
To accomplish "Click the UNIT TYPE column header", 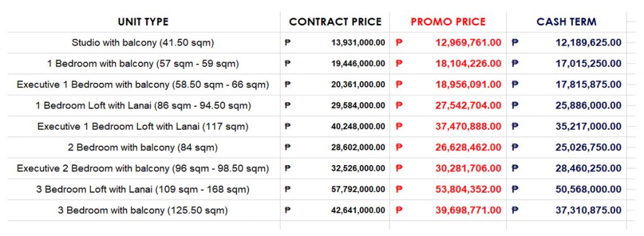I will tap(143, 22).
